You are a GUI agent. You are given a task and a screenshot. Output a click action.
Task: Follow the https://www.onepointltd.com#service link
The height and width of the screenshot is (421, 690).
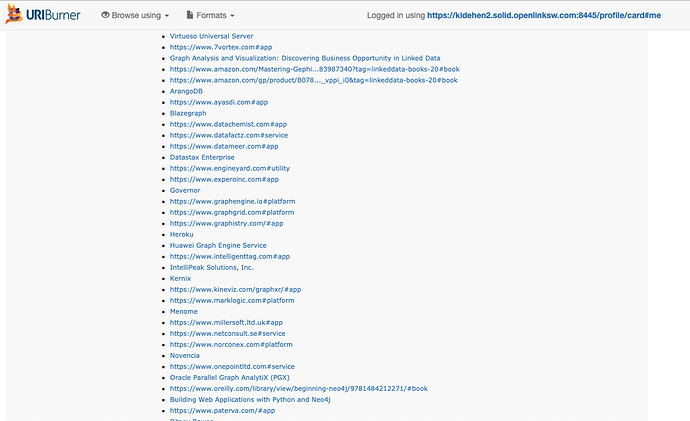point(232,366)
